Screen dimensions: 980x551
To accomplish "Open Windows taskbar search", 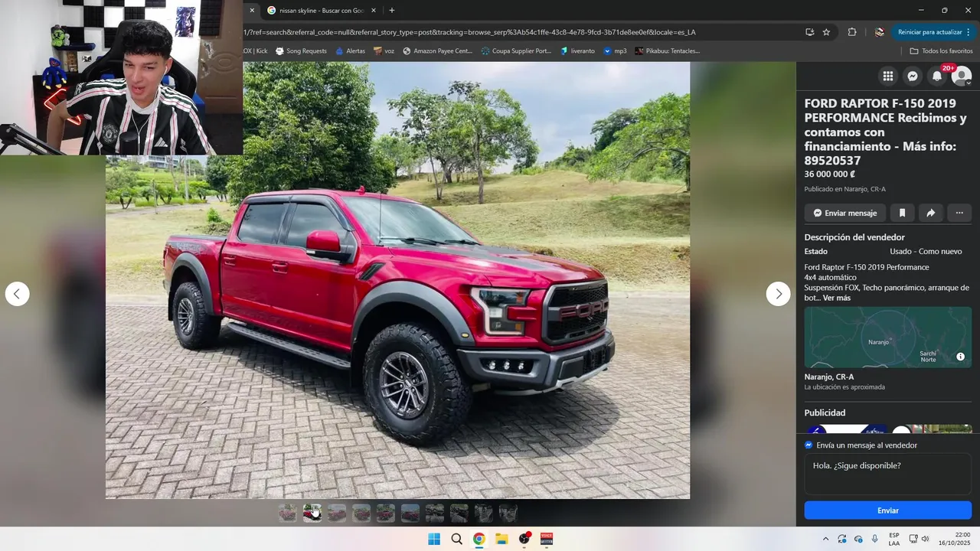I will [x=456, y=539].
